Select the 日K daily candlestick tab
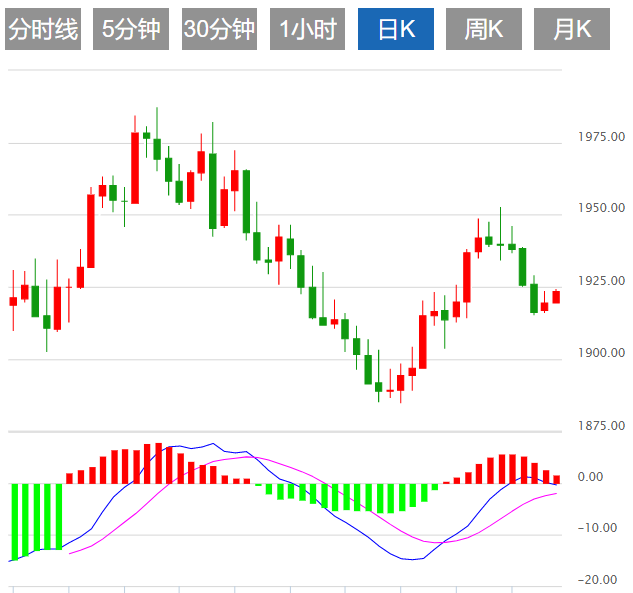 (396, 29)
